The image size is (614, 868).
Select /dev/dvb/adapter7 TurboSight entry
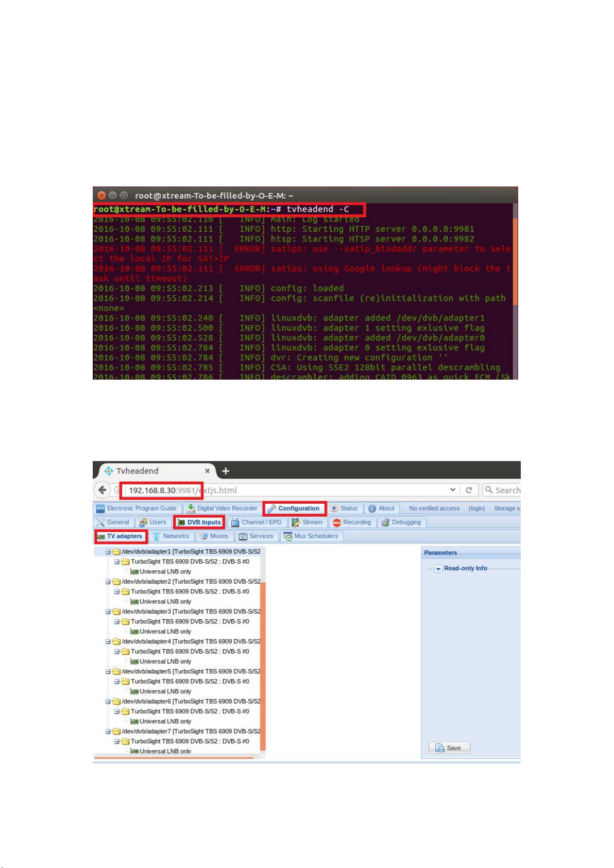pyautogui.click(x=191, y=731)
